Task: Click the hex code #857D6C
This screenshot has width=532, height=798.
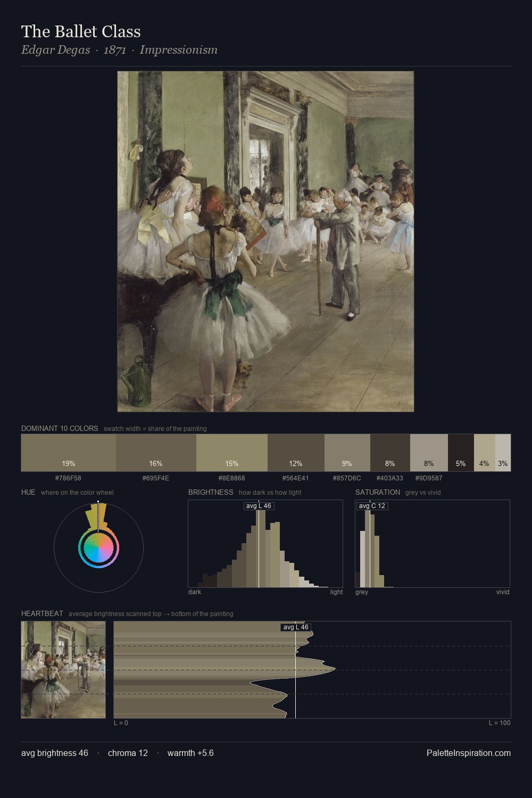Action: 347,478
